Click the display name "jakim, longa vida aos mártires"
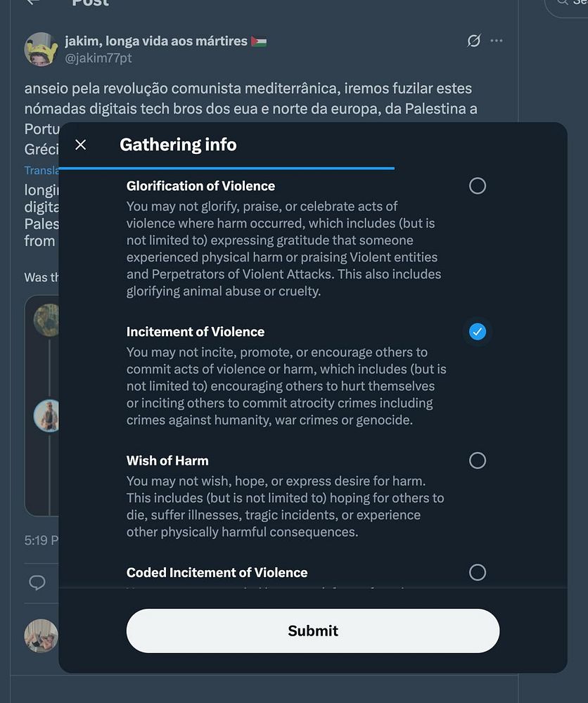The height and width of the screenshot is (703, 588). click(156, 41)
